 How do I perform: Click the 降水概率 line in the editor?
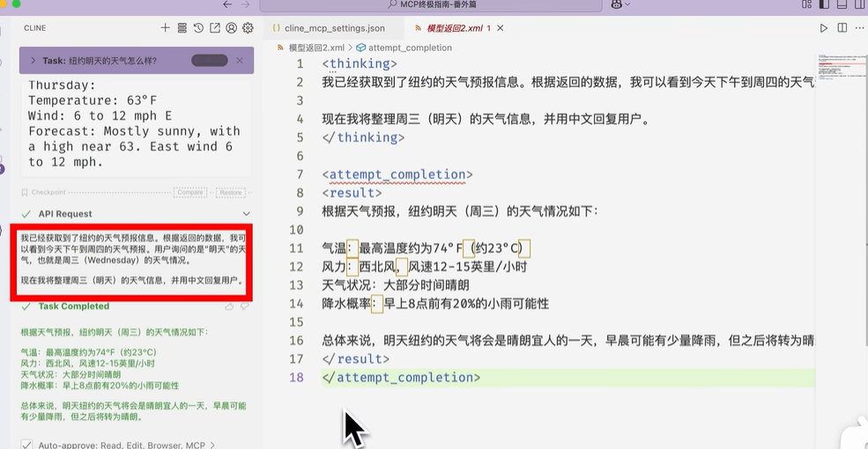point(435,304)
